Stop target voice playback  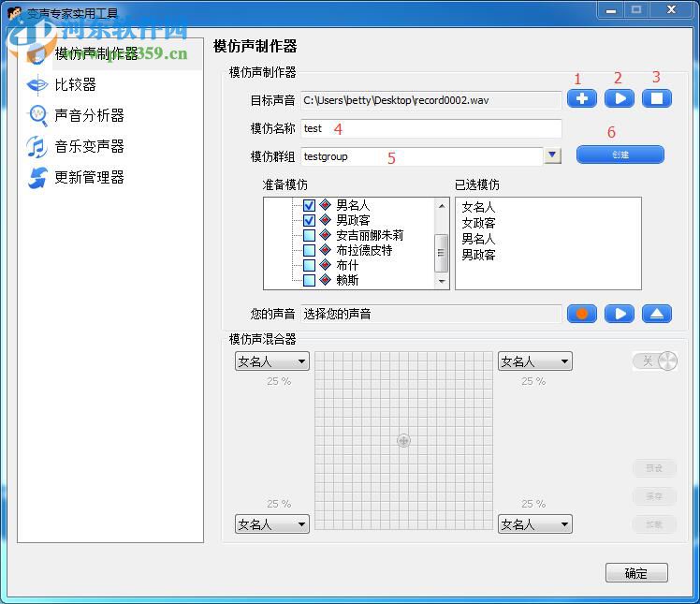[657, 98]
